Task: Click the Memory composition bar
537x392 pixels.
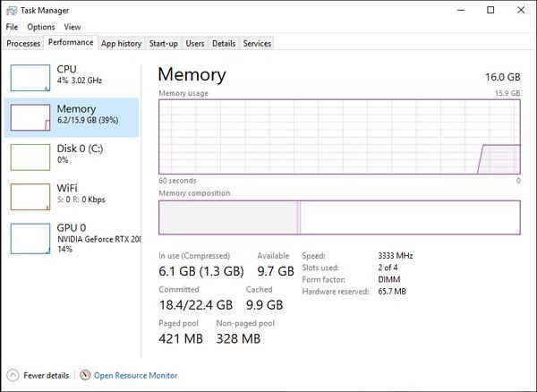Action: [x=339, y=217]
